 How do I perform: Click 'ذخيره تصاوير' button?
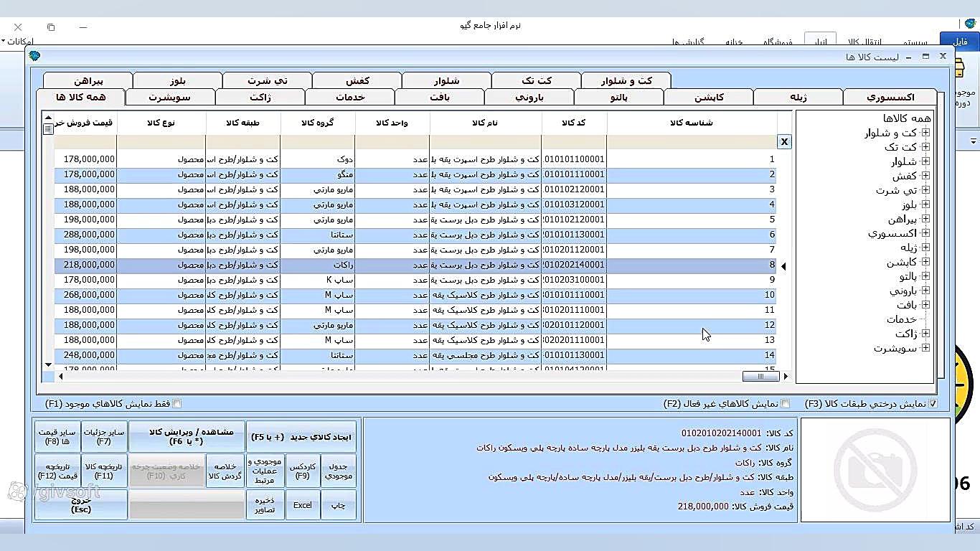coord(265,505)
